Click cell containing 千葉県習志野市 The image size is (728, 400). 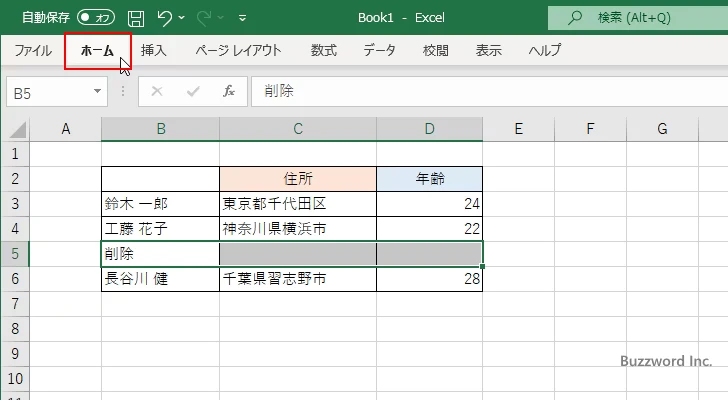click(x=298, y=279)
